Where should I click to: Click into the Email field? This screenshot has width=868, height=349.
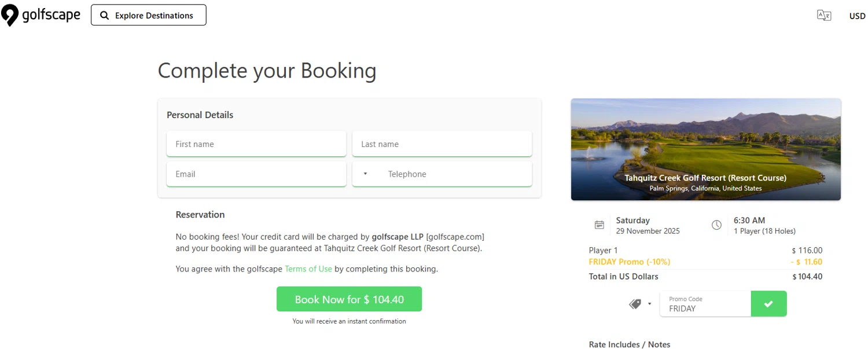pyautogui.click(x=256, y=174)
